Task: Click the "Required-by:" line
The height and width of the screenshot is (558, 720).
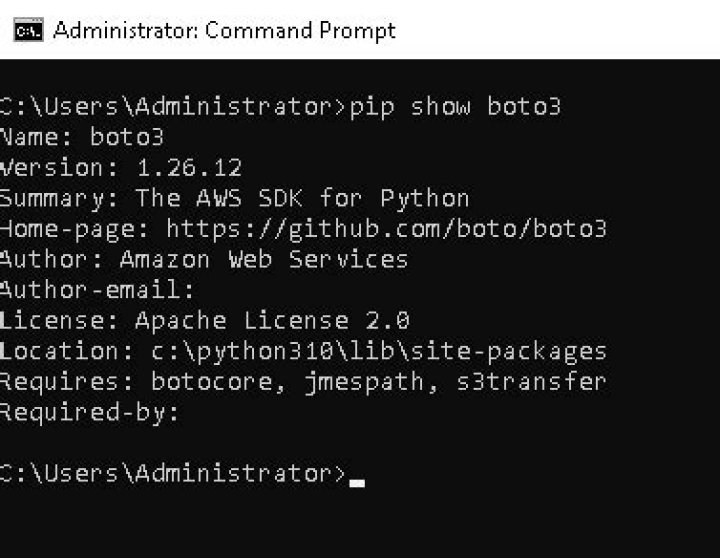Action: (x=90, y=412)
